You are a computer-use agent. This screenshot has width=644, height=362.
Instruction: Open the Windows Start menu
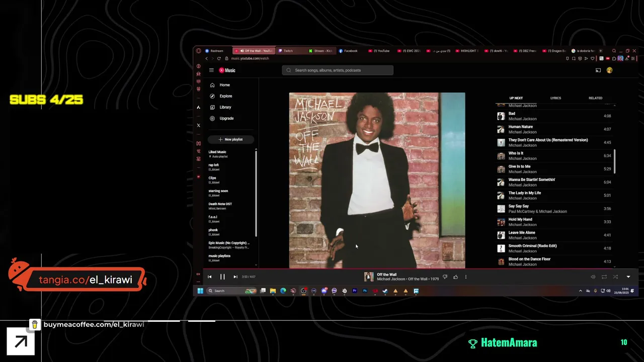coord(200,291)
